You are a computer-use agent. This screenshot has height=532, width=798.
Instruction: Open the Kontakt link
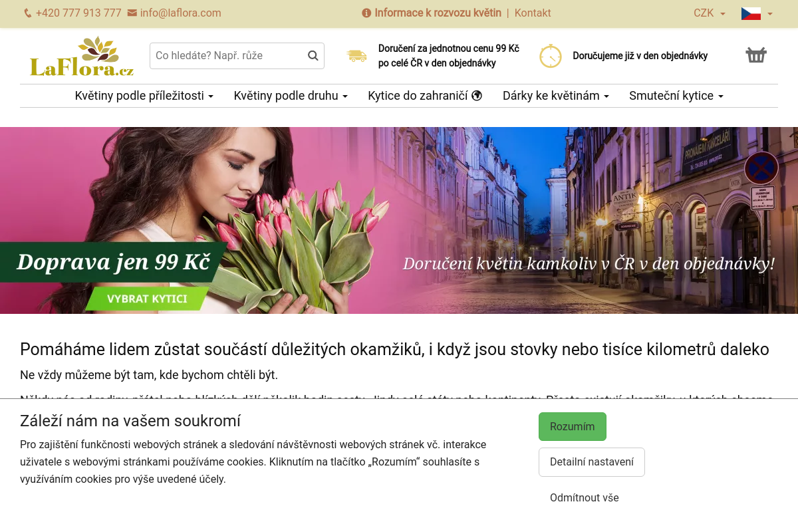point(533,13)
